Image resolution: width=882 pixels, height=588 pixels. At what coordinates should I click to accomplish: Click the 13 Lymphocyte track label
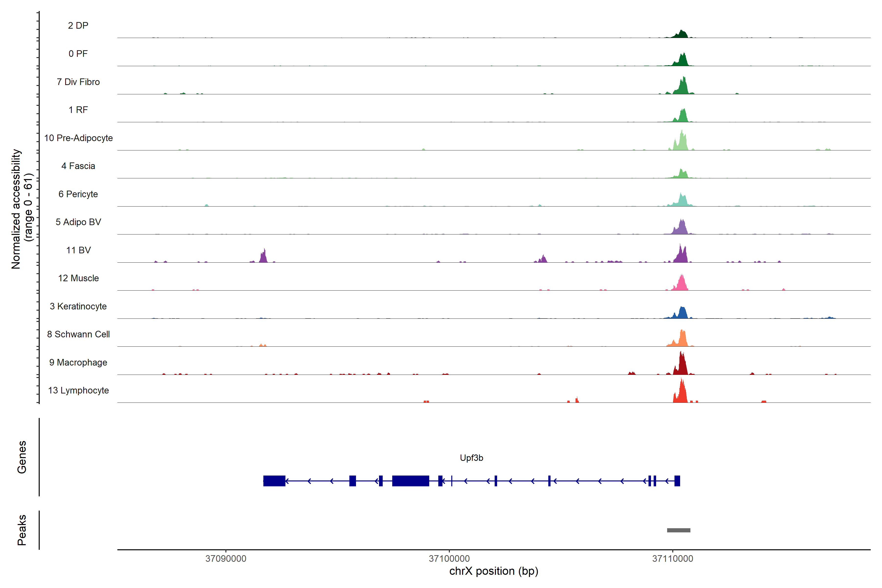click(78, 390)
